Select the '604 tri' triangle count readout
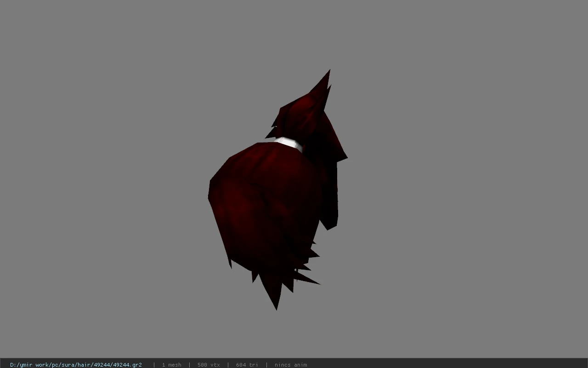Image resolution: width=588 pixels, height=368 pixels. click(247, 365)
